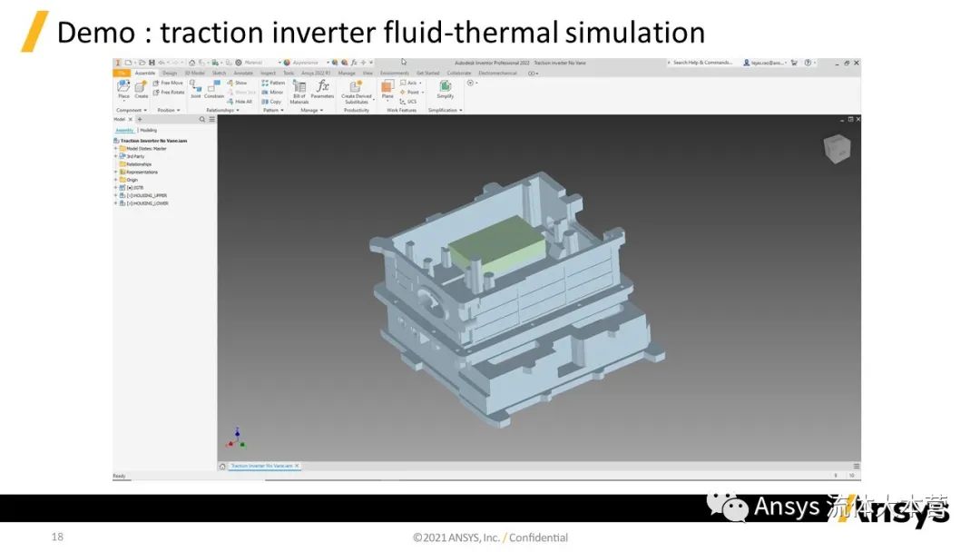The width and height of the screenshot is (980, 552).
Task: Click the Save icon in quick access toolbar
Action: point(152,63)
